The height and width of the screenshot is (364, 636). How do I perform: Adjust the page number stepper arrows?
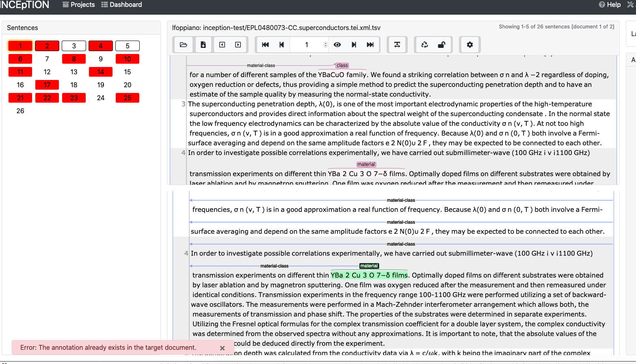[x=325, y=45]
